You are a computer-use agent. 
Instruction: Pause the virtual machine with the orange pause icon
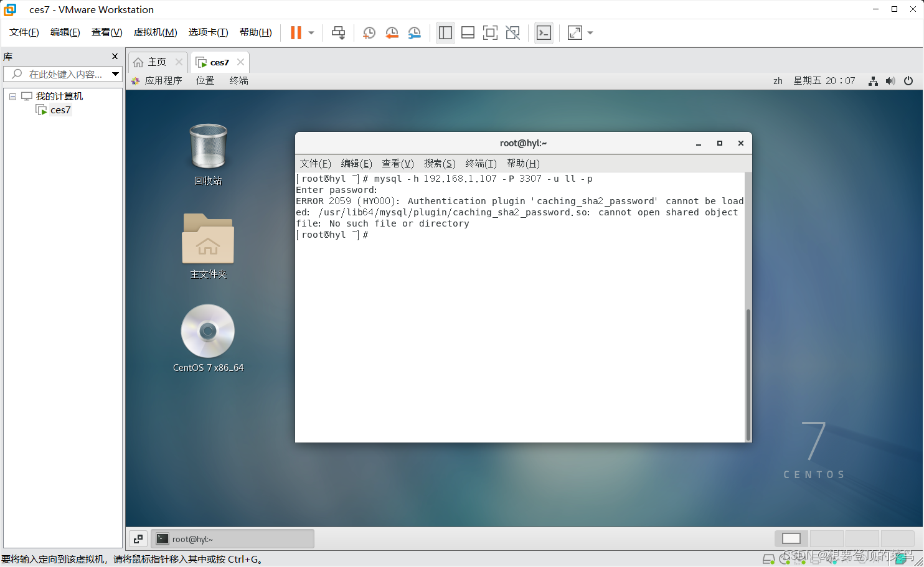296,33
